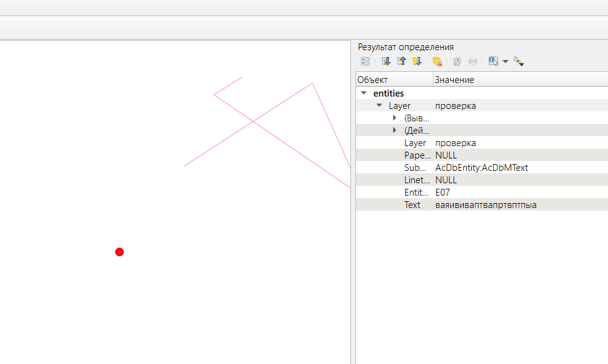
Task: Click the copy feature to clipboard icon
Action: pos(458,61)
